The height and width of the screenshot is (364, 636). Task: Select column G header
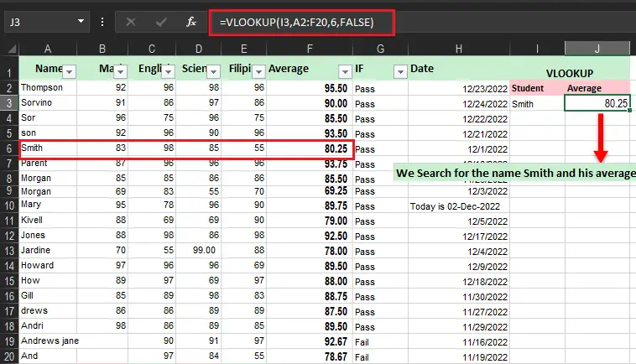click(x=380, y=49)
